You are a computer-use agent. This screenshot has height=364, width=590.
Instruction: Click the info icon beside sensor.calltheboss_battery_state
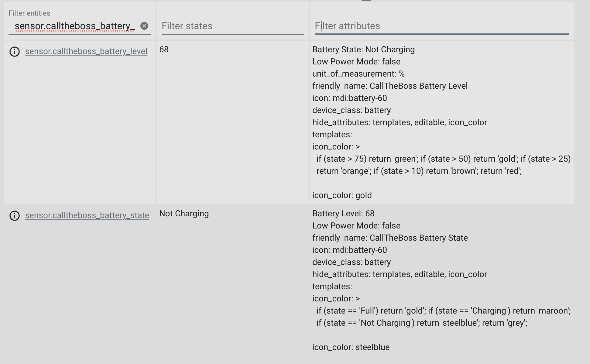coord(14,216)
